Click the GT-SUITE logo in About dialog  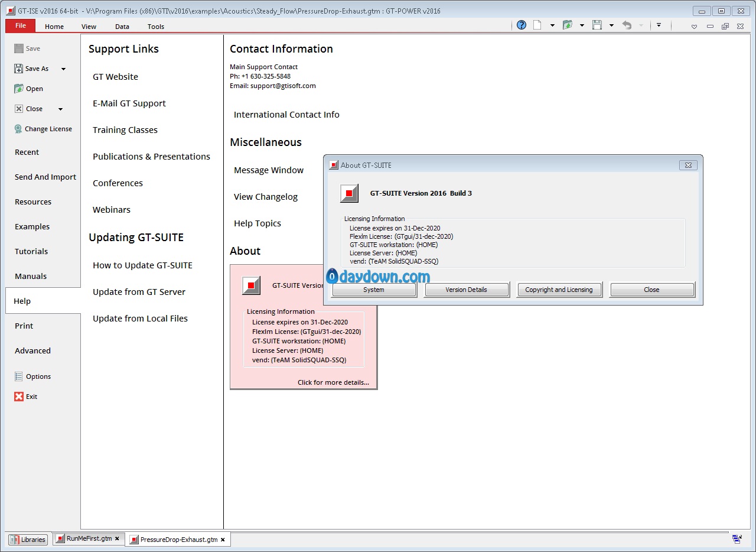coord(349,193)
